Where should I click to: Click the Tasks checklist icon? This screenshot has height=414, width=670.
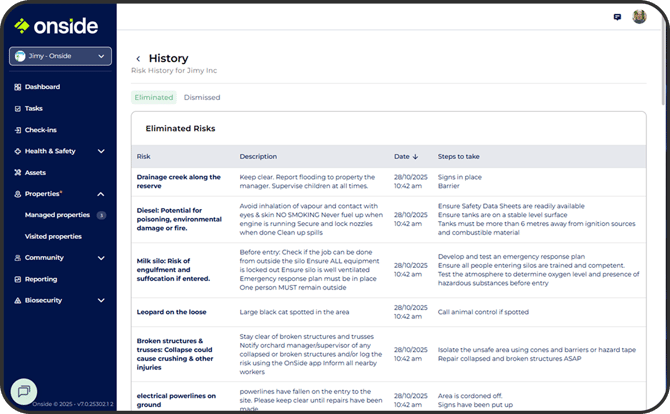18,108
